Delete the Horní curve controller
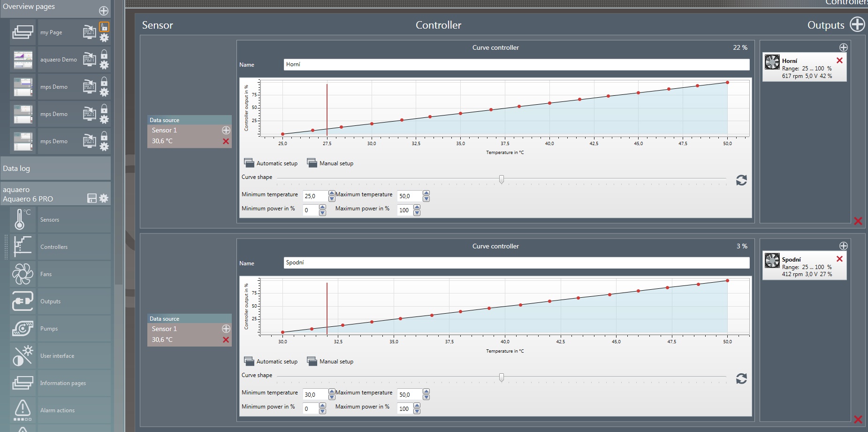The height and width of the screenshot is (432, 868). coord(858,221)
